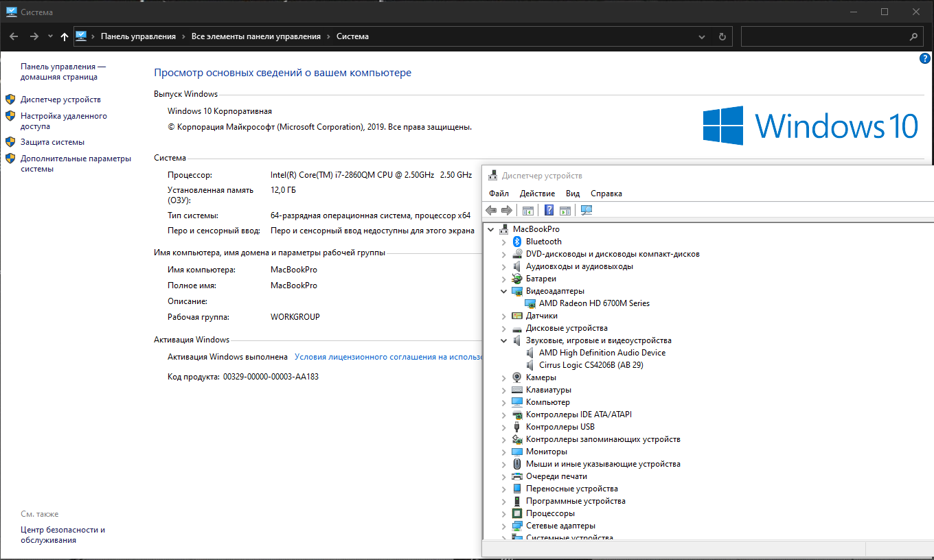Click the icon beside Контроллеры IDE ATA/ATAPI
934x560 pixels.
click(517, 415)
